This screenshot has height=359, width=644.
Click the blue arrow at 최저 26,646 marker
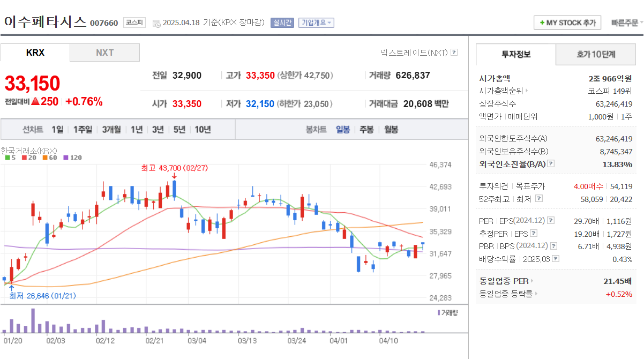coord(12,288)
